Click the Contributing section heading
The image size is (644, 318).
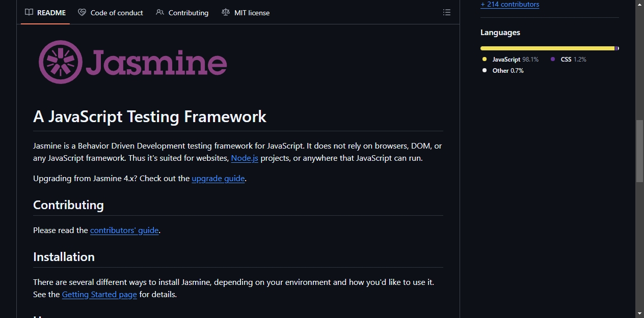pyautogui.click(x=68, y=205)
